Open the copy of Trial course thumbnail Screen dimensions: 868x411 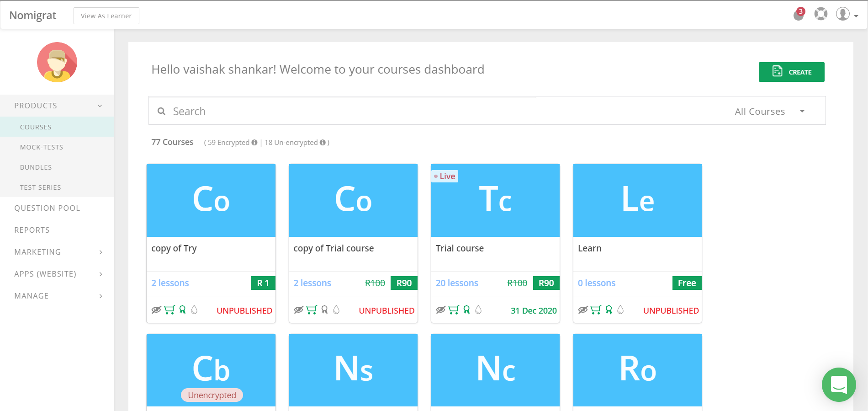[x=353, y=200]
